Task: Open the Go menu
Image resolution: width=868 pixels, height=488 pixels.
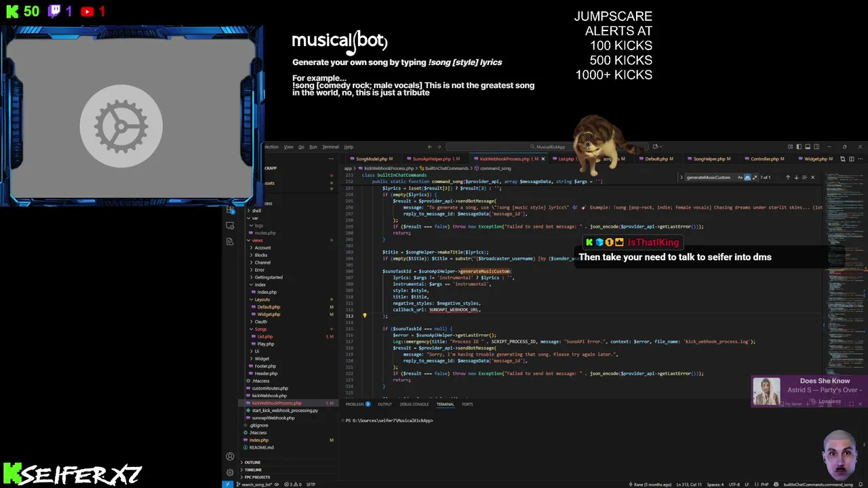Action: pyautogui.click(x=301, y=146)
